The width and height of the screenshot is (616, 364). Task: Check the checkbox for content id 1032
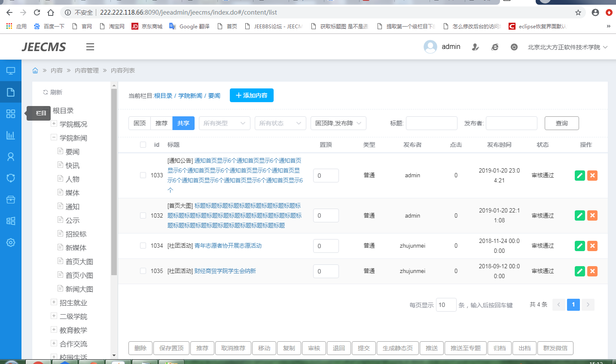(143, 215)
